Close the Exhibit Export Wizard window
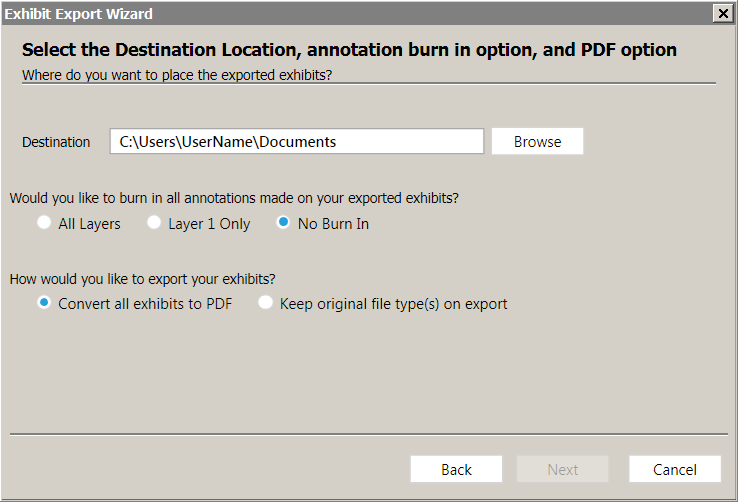The image size is (738, 502). coord(722,14)
